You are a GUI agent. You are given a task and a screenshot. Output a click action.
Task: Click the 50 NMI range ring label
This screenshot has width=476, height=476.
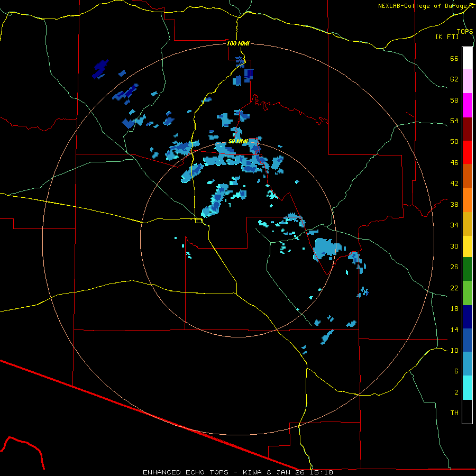point(239,141)
